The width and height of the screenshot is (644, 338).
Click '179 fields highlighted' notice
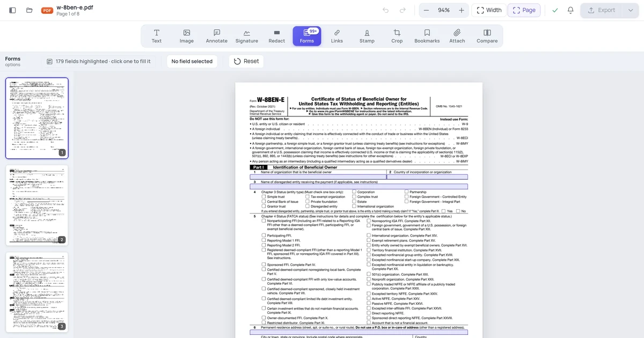tap(98, 61)
